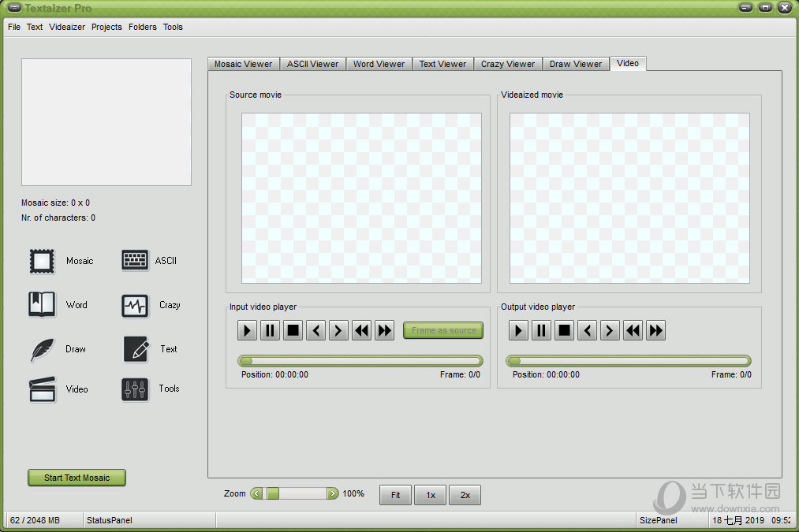
Task: Stop the output video
Action: [564, 331]
